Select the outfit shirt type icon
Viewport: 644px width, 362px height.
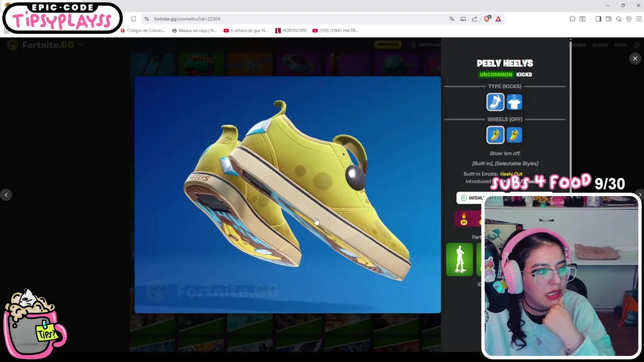(514, 102)
